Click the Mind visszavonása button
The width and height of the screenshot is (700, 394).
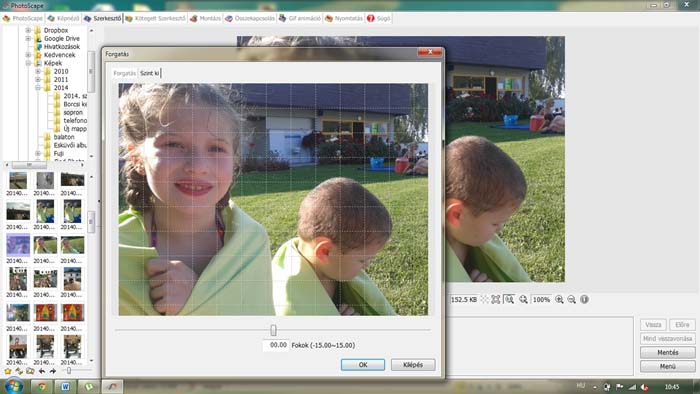[x=667, y=339]
